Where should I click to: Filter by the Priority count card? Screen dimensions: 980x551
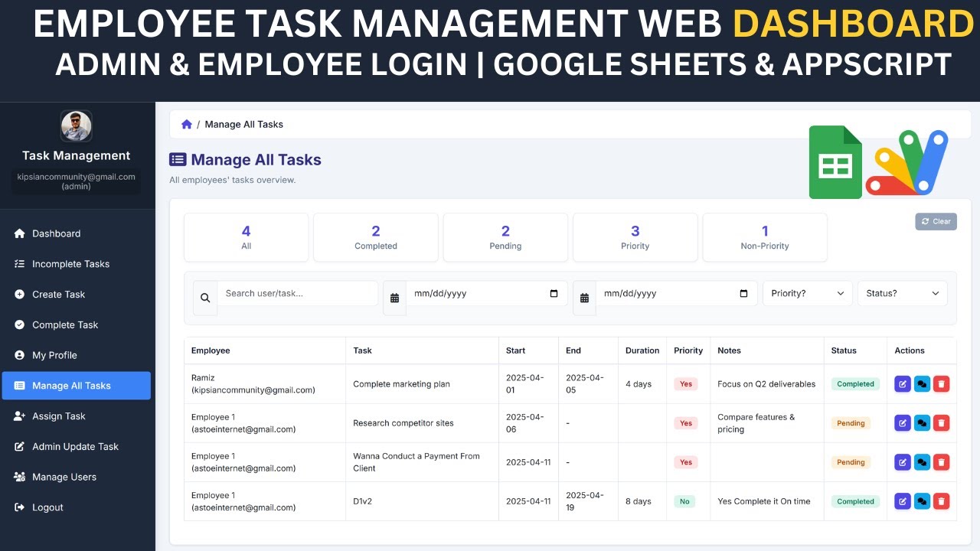(x=635, y=237)
